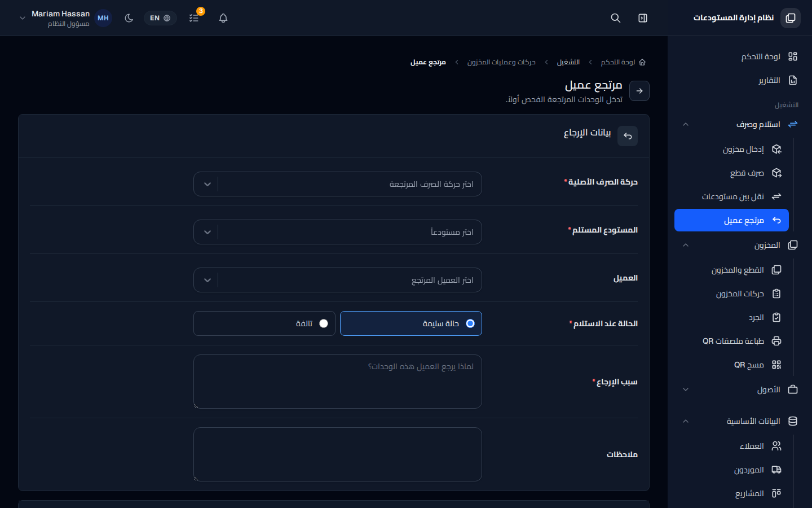The height and width of the screenshot is (508, 812).
Task: Switch to dark mode moon icon
Action: pos(129,18)
